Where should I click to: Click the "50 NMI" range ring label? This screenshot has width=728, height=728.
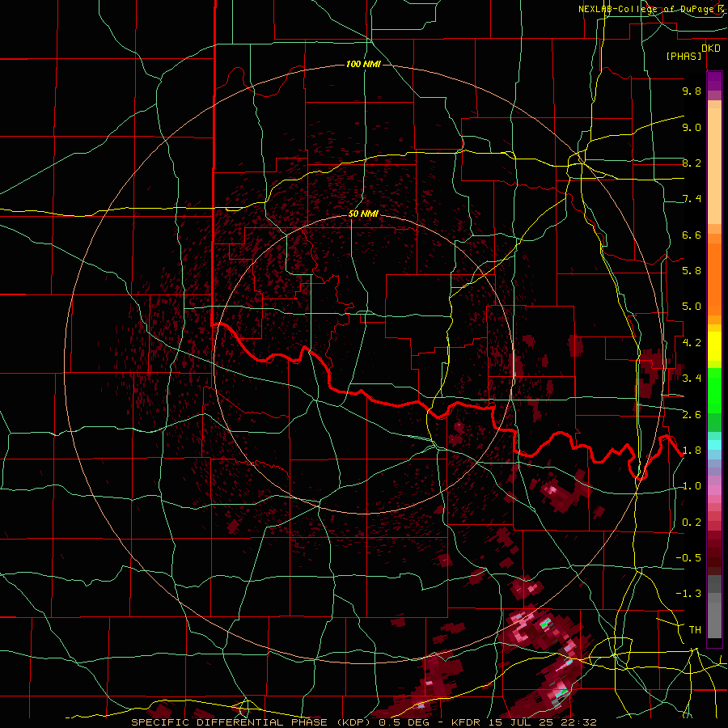[363, 214]
